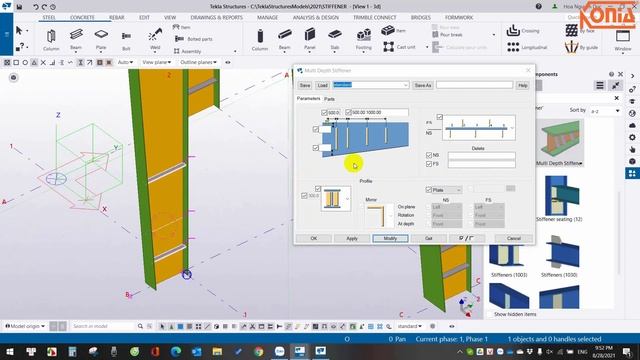Expand the stiffener type picture dropdown
This screenshot has height=360, width=640.
pos(347,199)
